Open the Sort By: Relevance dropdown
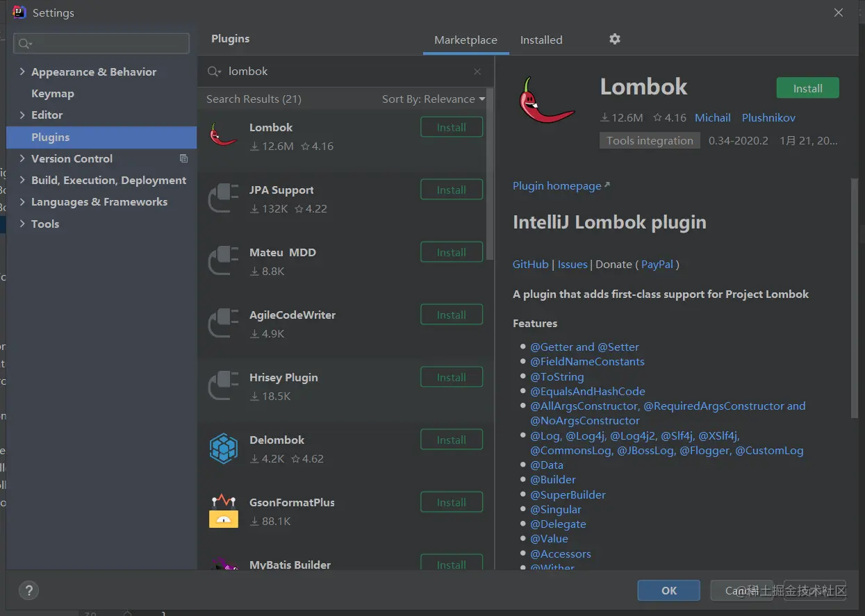 434,99
